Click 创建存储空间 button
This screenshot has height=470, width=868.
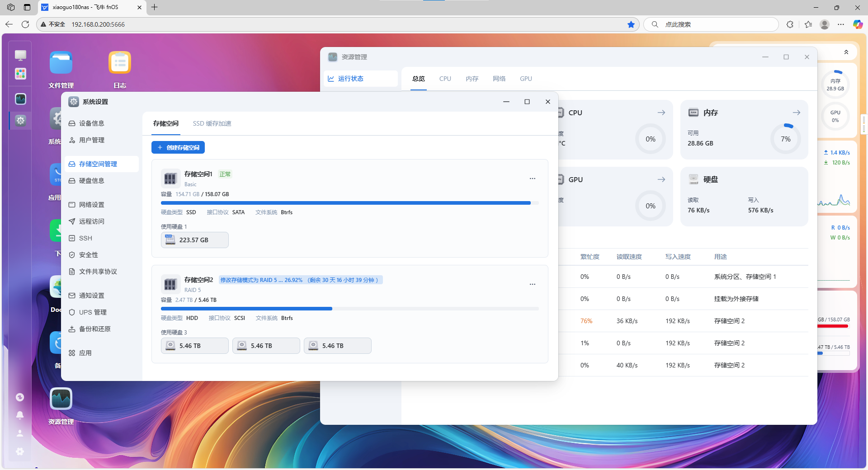[x=178, y=147]
